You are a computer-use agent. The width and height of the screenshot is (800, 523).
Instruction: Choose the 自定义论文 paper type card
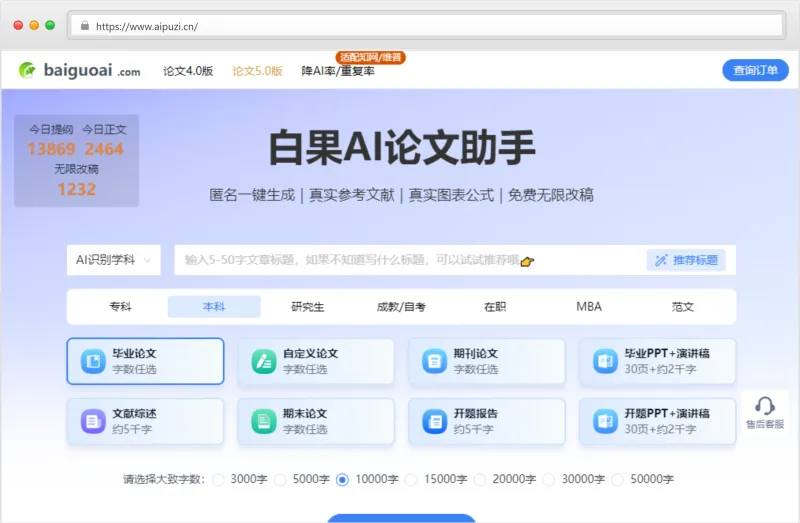pos(316,361)
